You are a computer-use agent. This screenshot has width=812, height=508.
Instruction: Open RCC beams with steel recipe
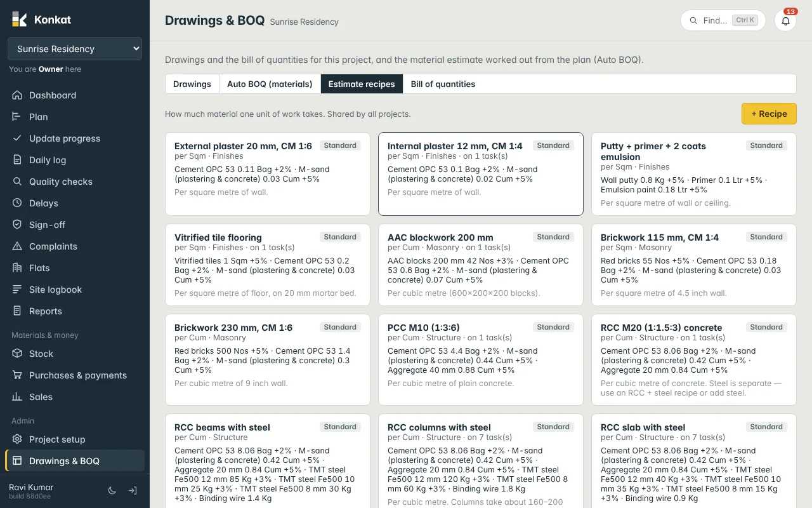point(268,461)
